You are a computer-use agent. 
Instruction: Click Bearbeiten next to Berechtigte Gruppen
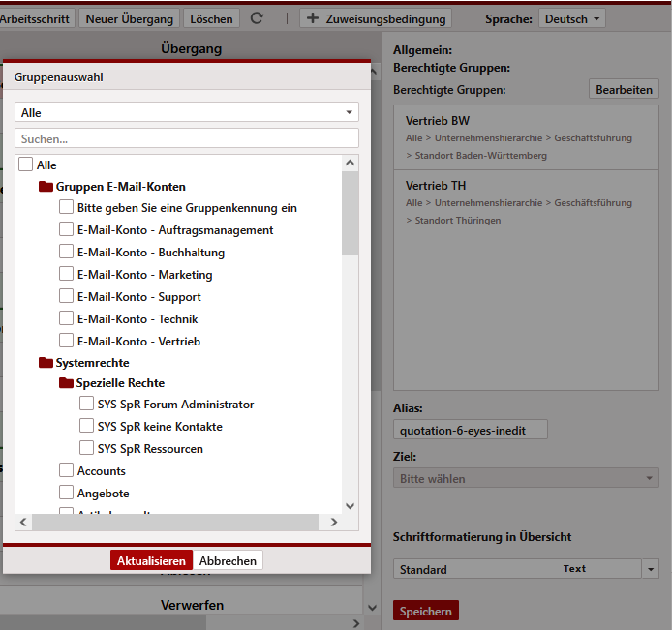pyautogui.click(x=624, y=89)
